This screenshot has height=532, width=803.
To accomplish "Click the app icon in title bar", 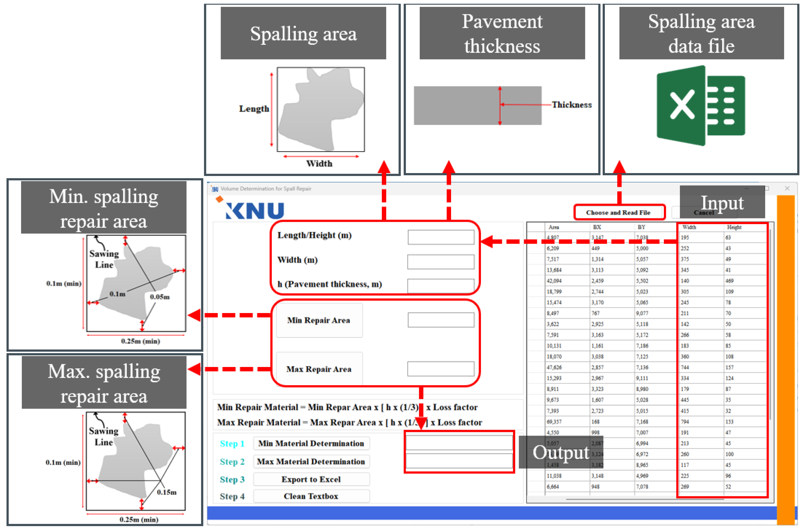I will pos(215,189).
